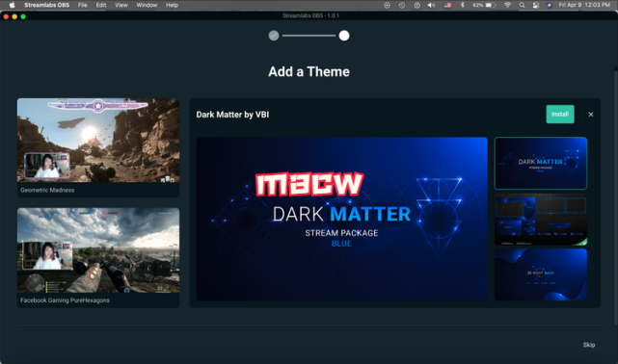This screenshot has height=364, width=618.
Task: Open the Window menu
Action: tap(147, 5)
